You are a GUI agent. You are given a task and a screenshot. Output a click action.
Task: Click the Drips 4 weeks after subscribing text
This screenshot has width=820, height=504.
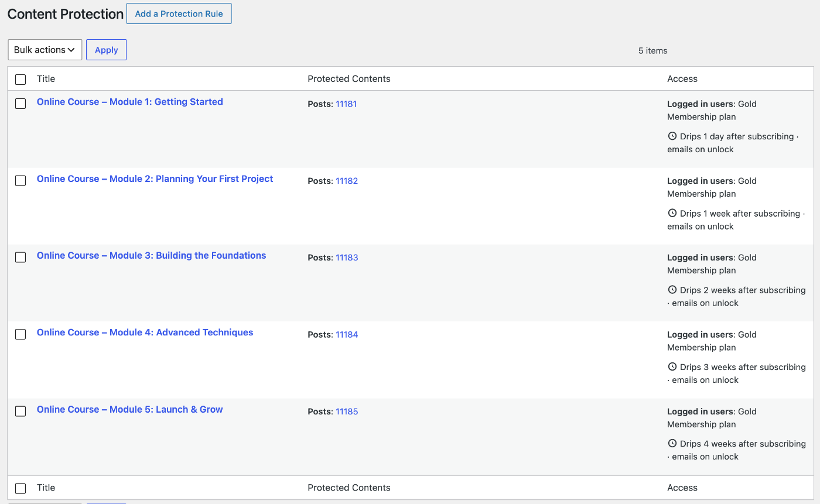(743, 444)
